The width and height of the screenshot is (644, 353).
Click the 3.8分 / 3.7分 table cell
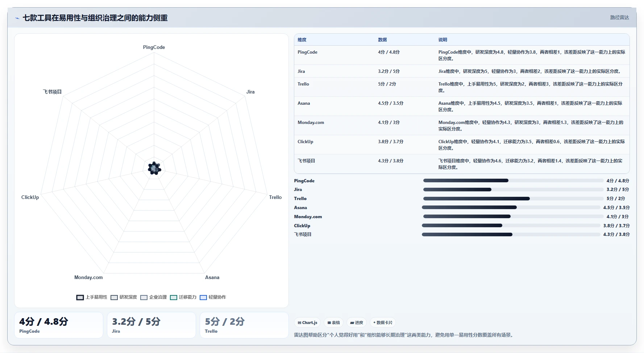pos(390,142)
